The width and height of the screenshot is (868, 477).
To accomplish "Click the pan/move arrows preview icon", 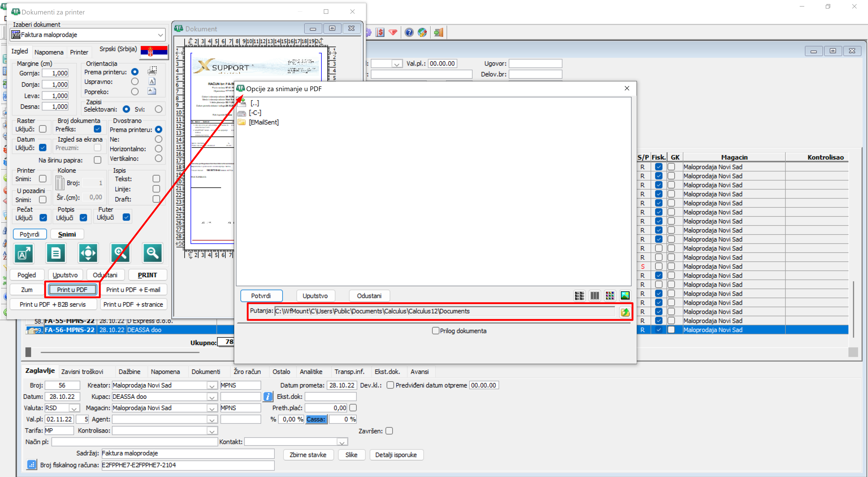I will pos(88,253).
